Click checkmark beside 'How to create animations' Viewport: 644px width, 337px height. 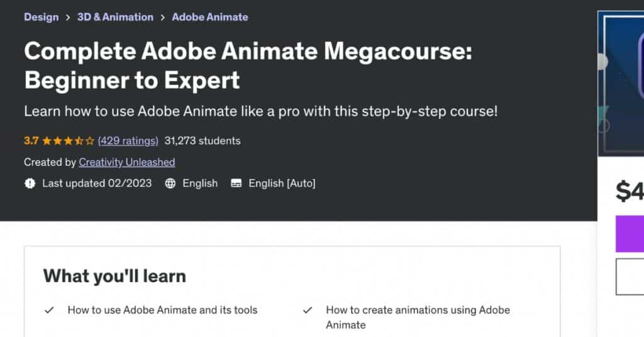click(x=308, y=310)
